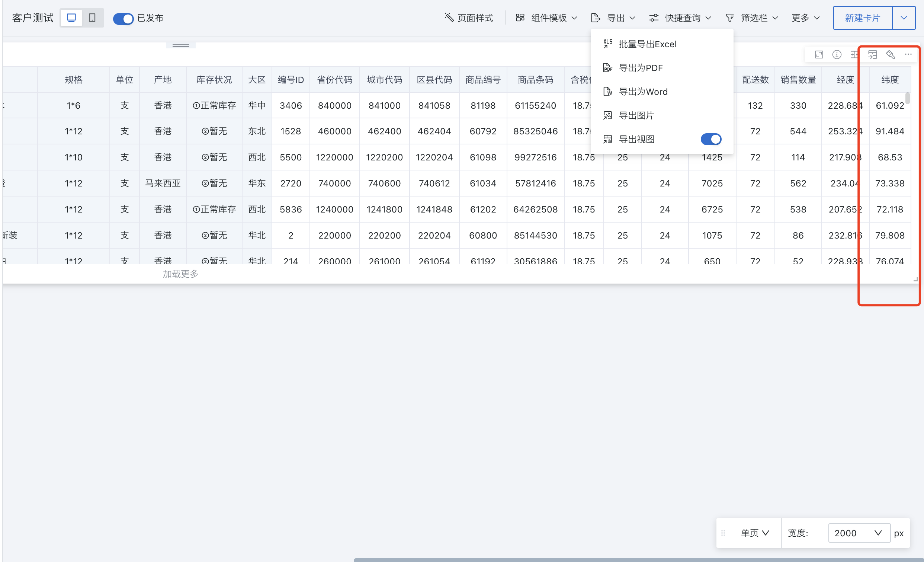
Task: Select 导出为PDF menu item
Action: pyautogui.click(x=662, y=67)
